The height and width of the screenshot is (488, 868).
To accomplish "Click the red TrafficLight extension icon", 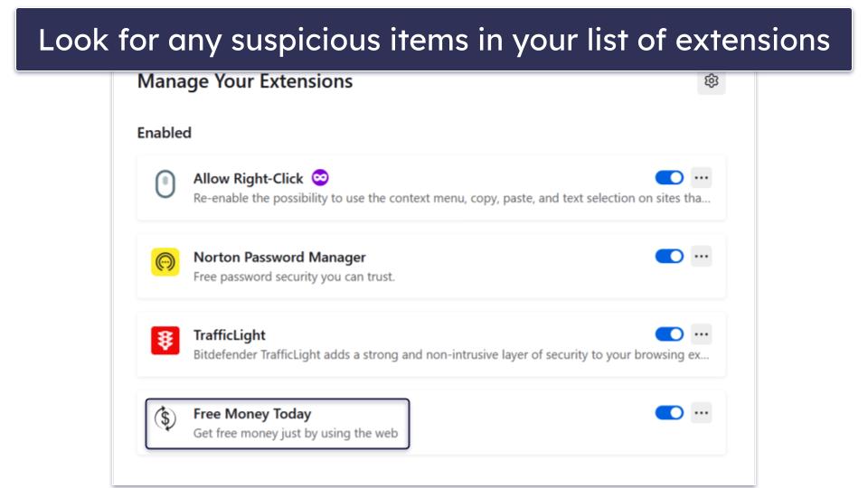I will tap(165, 341).
